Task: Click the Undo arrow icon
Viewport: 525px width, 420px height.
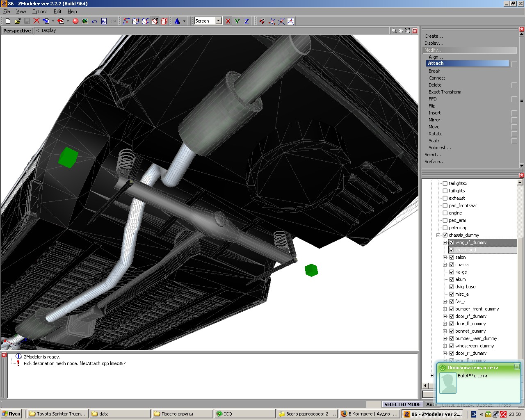Action: tap(94, 21)
